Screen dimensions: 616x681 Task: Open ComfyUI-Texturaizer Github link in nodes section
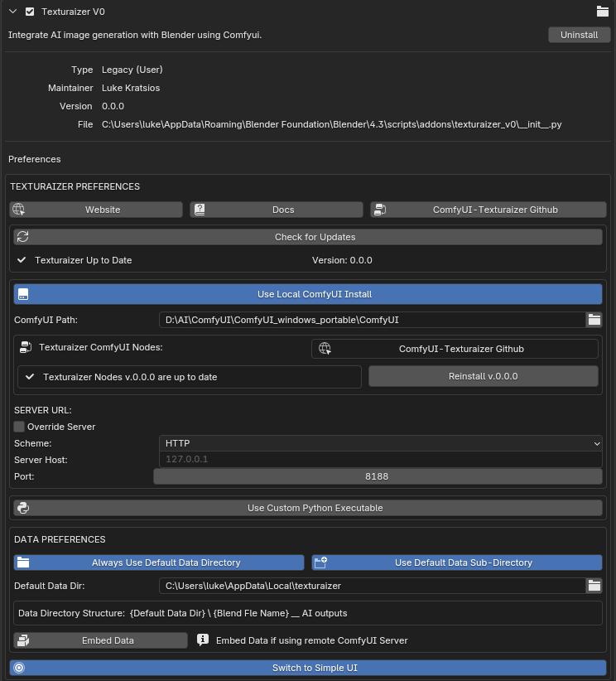[x=455, y=349]
